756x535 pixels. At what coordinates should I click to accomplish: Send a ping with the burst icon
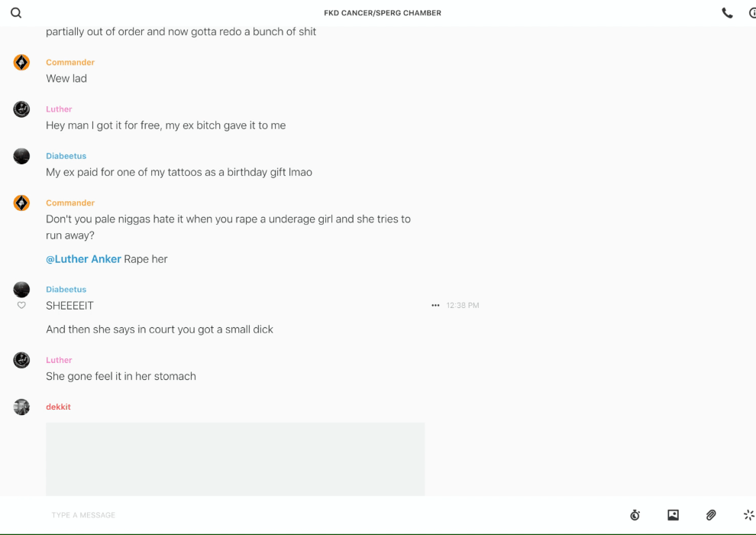748,515
